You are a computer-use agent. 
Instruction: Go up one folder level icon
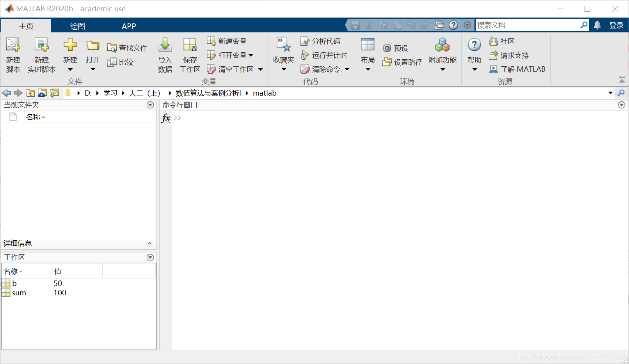click(30, 93)
